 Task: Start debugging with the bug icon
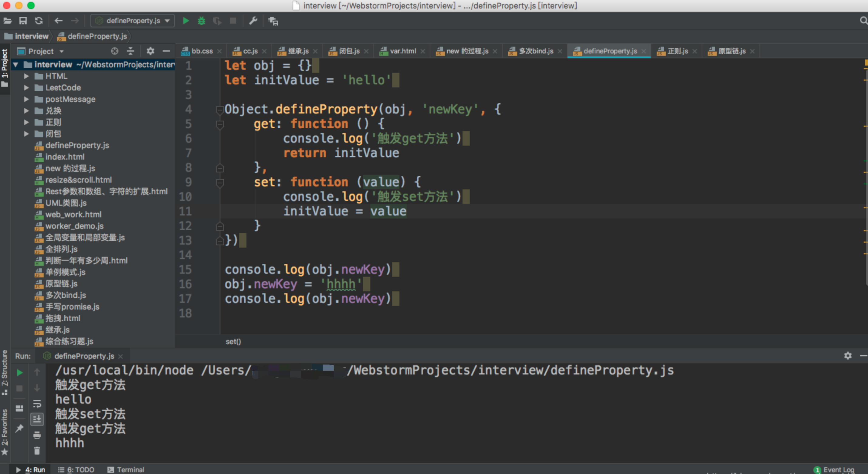202,21
